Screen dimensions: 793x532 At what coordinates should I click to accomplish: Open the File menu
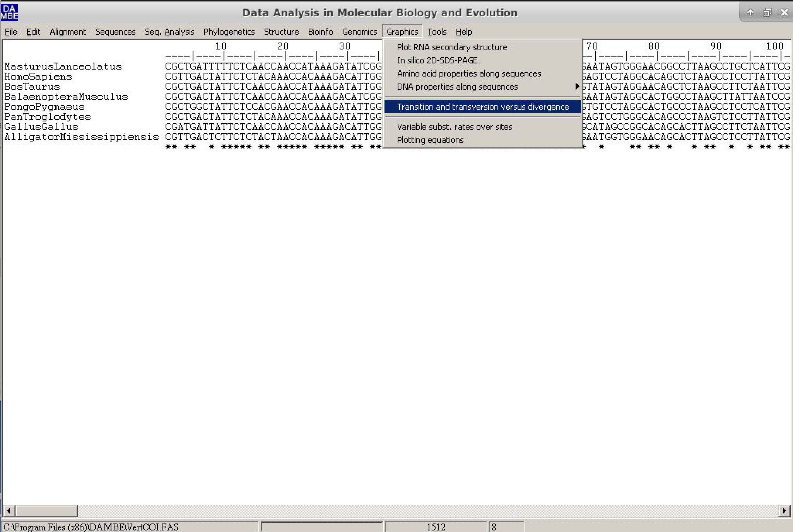pos(11,32)
